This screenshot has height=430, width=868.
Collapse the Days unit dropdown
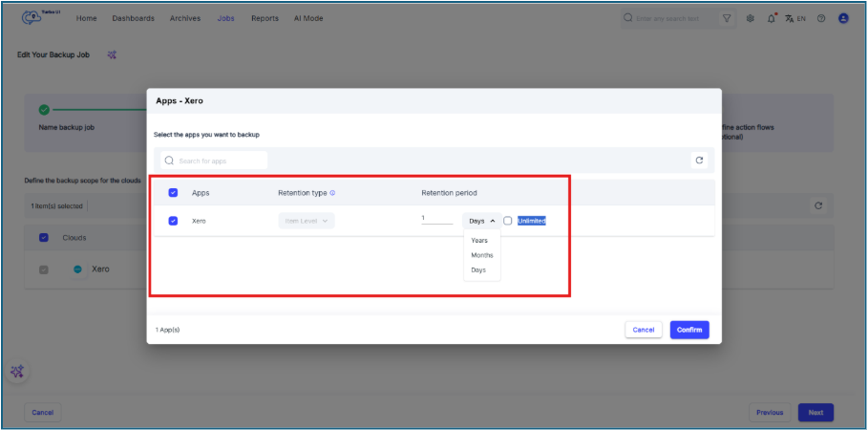[x=482, y=221]
